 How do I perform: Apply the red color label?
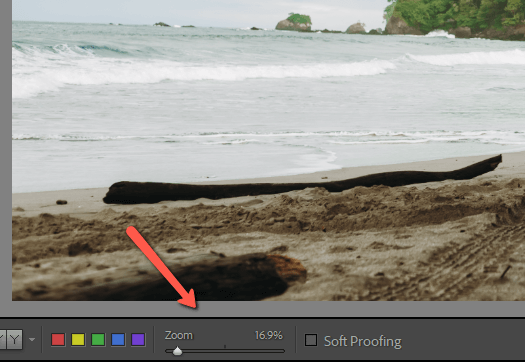click(58, 340)
